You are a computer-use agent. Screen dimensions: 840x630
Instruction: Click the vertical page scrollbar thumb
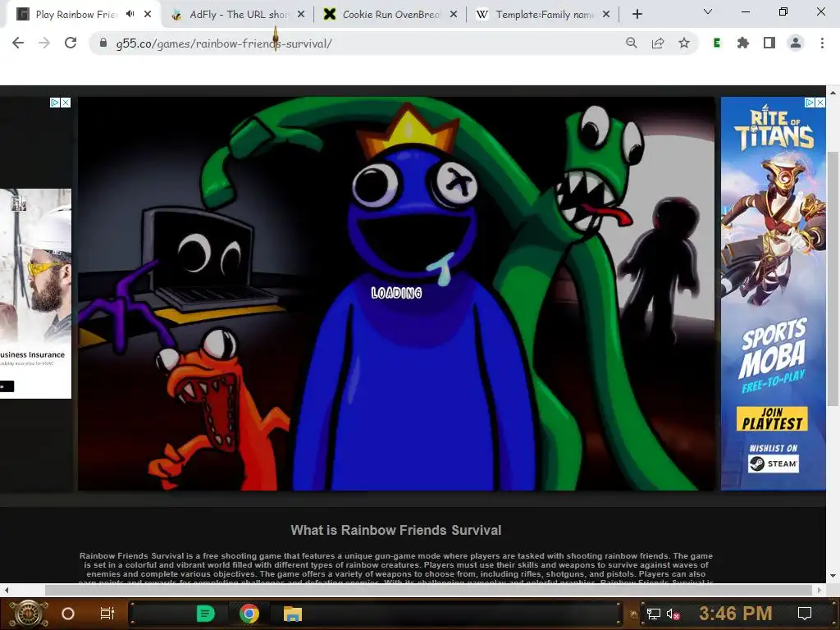833,278
